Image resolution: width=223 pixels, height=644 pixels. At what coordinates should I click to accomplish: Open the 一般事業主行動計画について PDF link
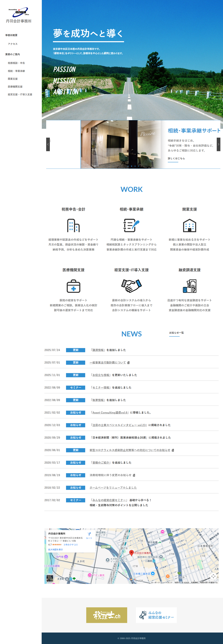pyautogui.click(x=108, y=362)
